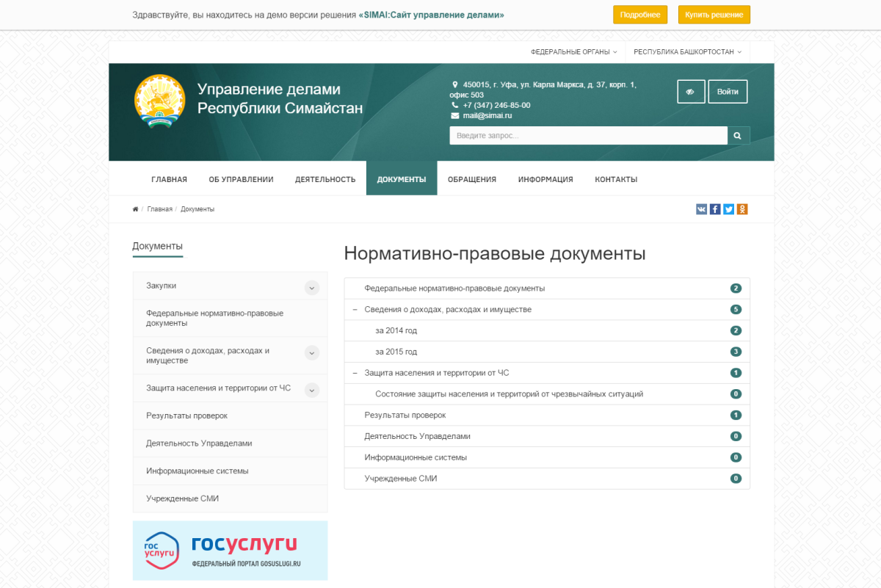Click the Twitter share icon

[x=728, y=208]
